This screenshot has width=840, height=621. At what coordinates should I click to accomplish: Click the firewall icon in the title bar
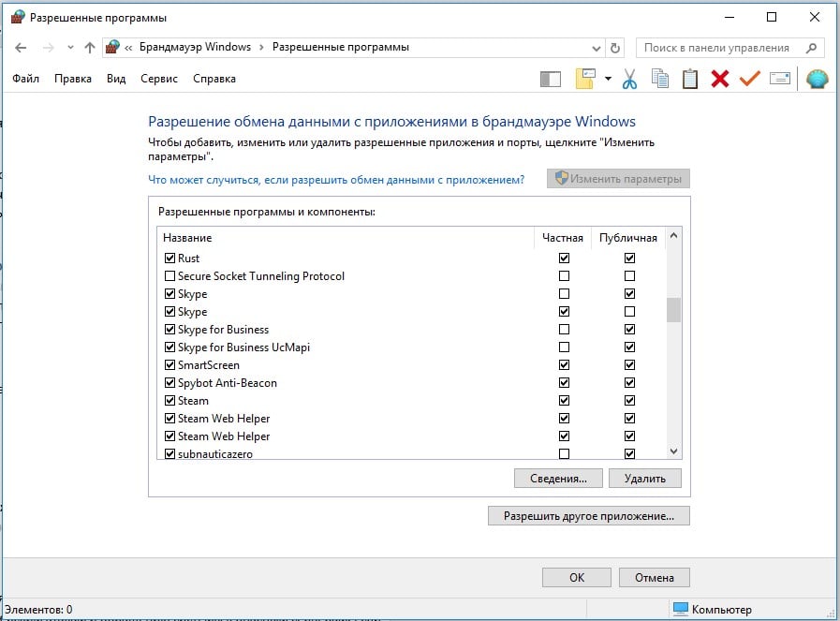(18, 17)
